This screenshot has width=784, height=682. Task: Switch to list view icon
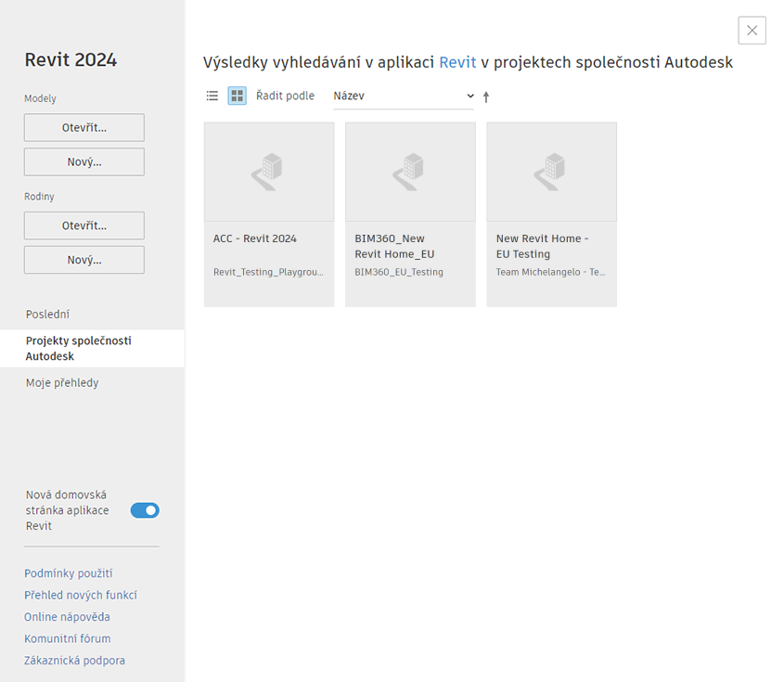click(x=212, y=96)
